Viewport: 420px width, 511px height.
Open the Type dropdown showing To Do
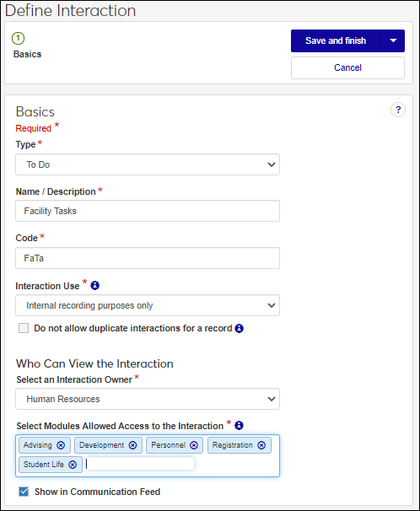(x=148, y=164)
